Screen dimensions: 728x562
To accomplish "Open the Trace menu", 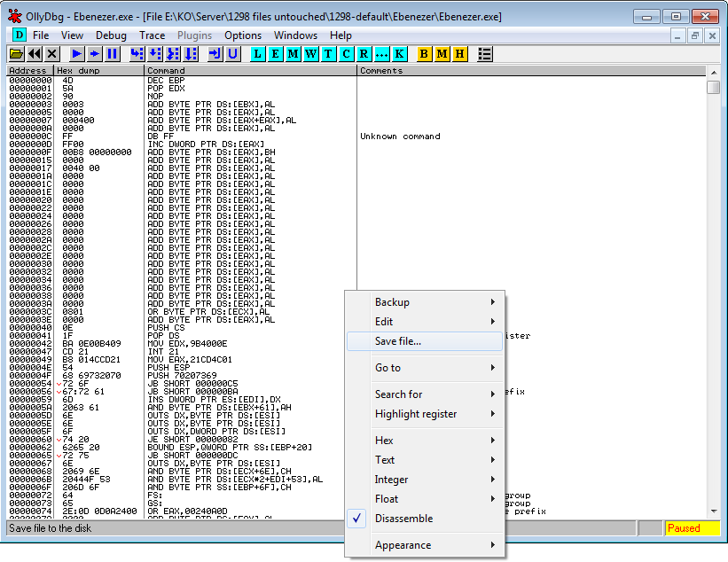I will click(152, 35).
